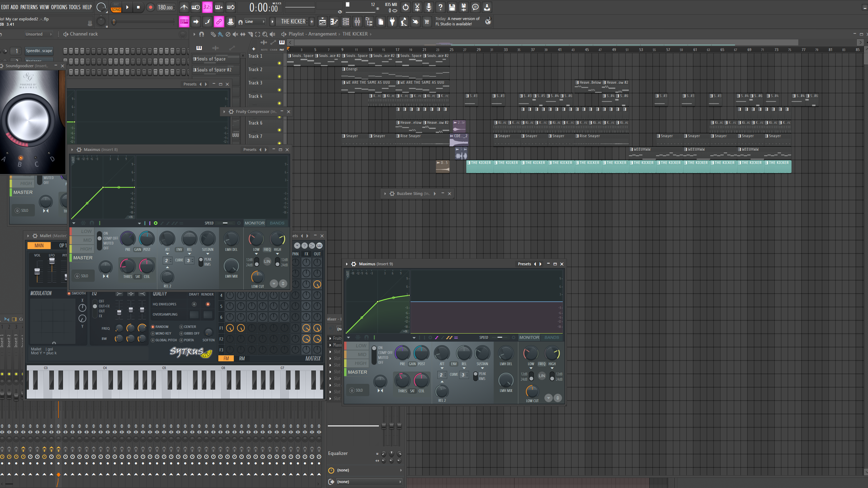Select MONO KEY option in Sytrus
The height and width of the screenshot is (488, 868).
(161, 334)
